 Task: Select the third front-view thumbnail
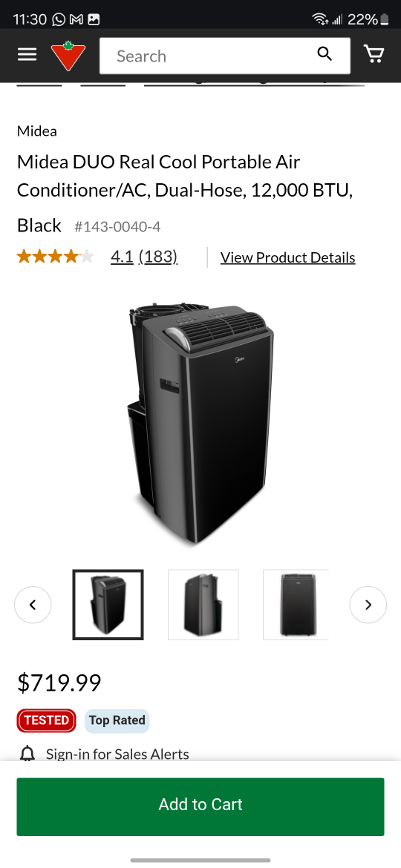click(296, 605)
